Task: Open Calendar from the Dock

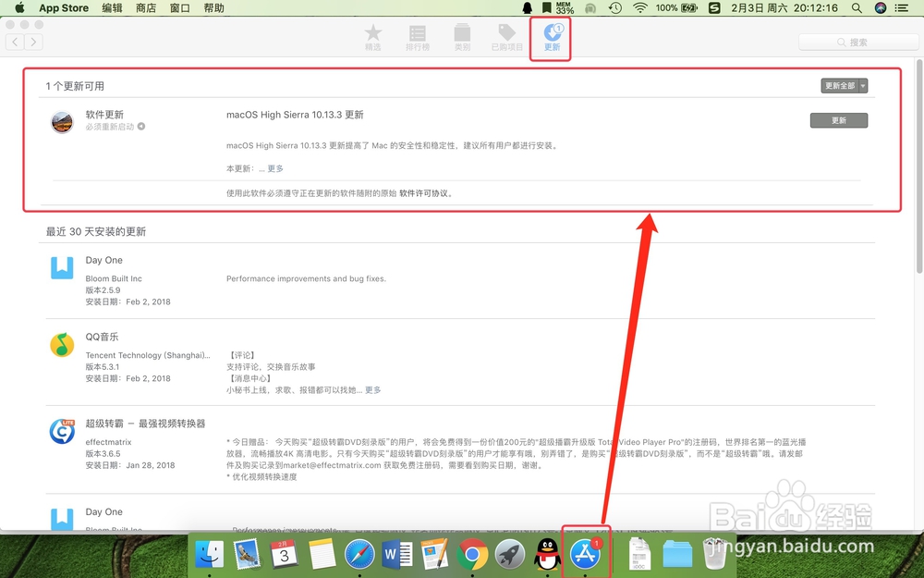Action: coord(284,554)
